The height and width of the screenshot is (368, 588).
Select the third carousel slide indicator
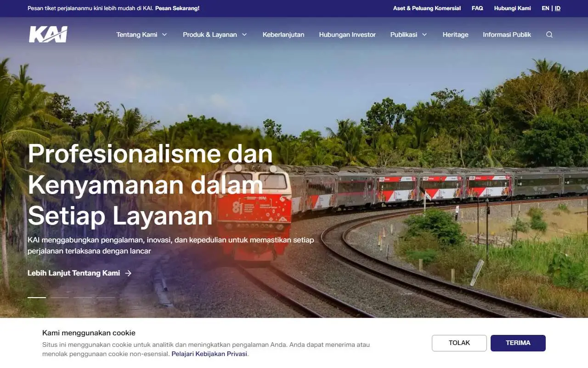point(83,298)
